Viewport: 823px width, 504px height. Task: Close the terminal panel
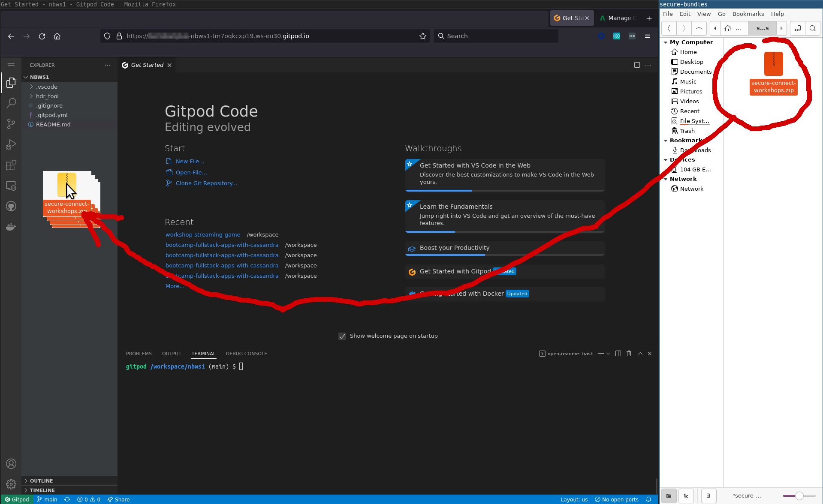(650, 354)
